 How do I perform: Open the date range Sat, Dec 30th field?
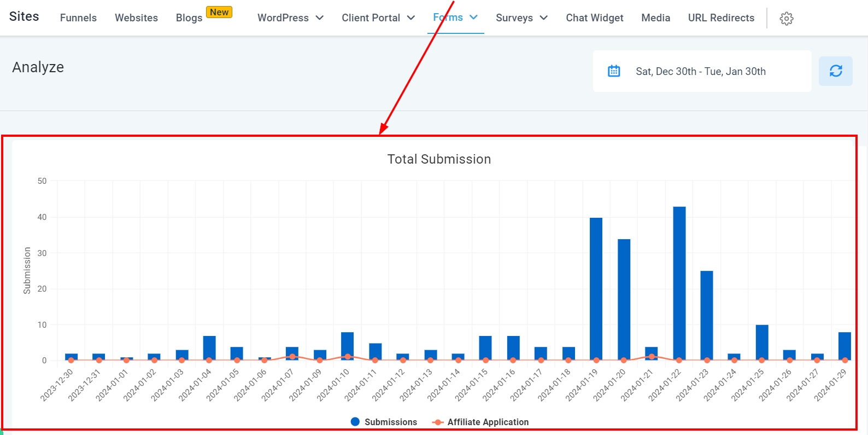click(x=700, y=72)
